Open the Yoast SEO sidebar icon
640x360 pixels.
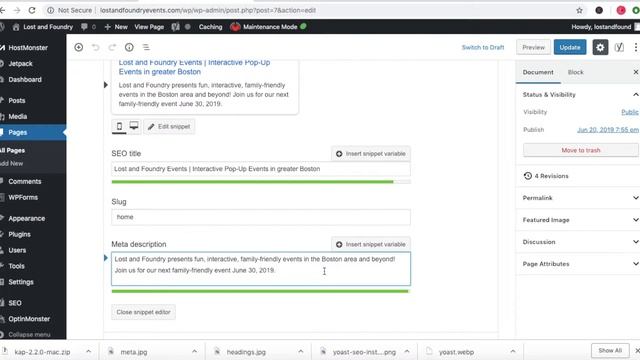[x=619, y=47]
